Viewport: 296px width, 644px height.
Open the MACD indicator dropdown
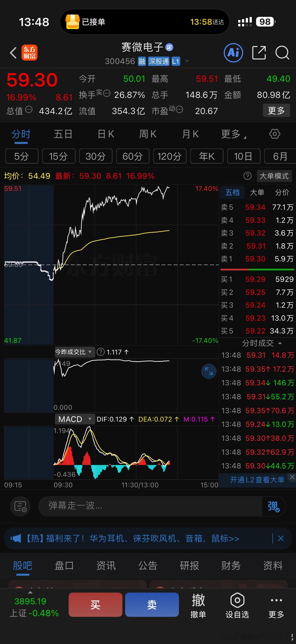[74, 419]
